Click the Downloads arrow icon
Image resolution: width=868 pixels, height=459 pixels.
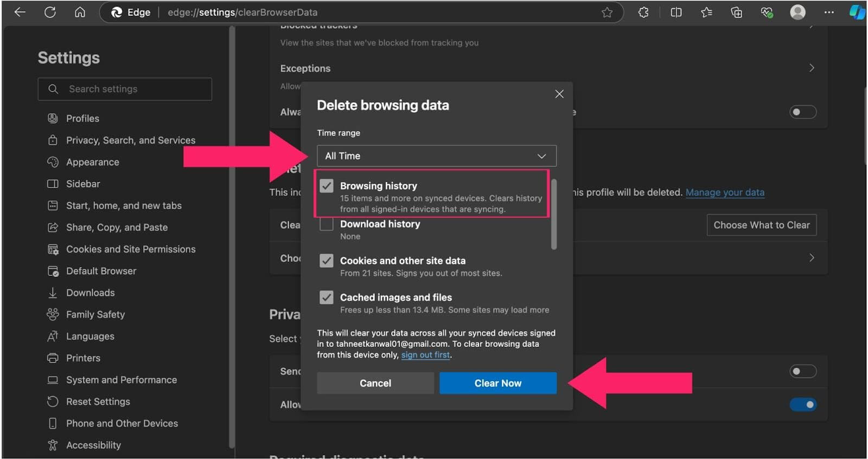[x=53, y=293]
